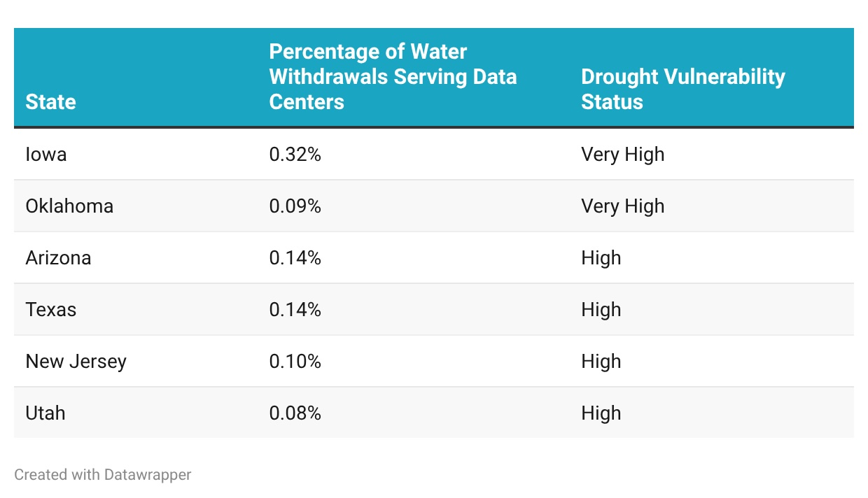Click the High status in Utah row
This screenshot has width=868, height=498.
click(601, 413)
